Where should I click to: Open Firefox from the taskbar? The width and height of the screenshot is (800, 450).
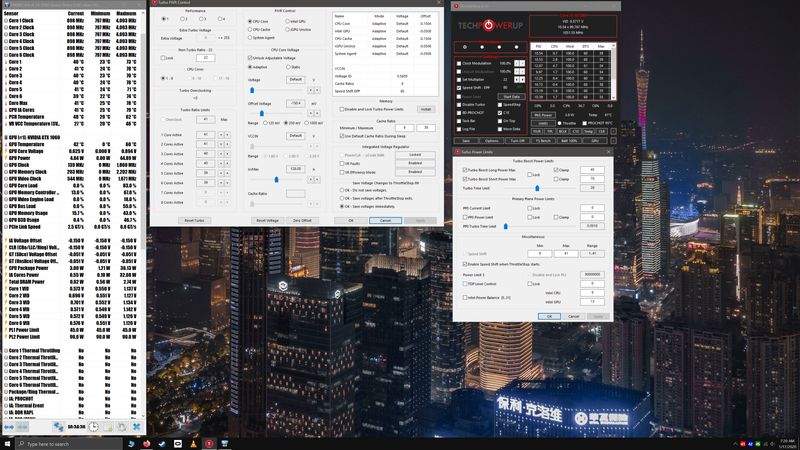[x=147, y=444]
